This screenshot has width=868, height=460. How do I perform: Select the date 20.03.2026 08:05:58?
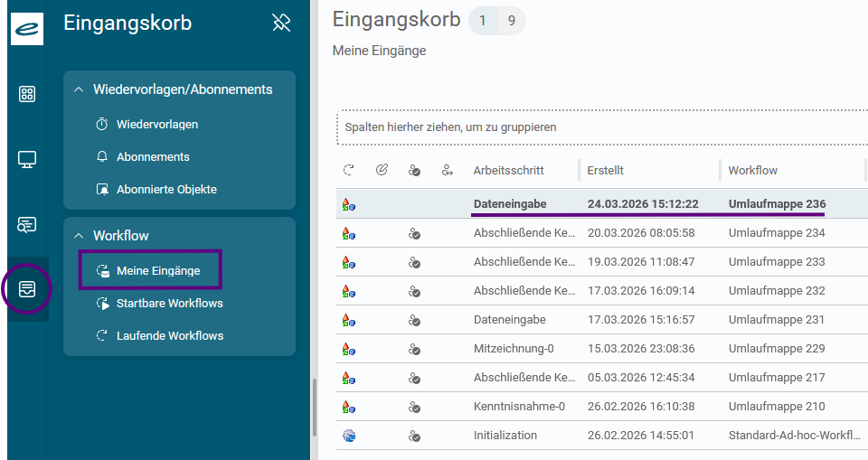coord(641,233)
